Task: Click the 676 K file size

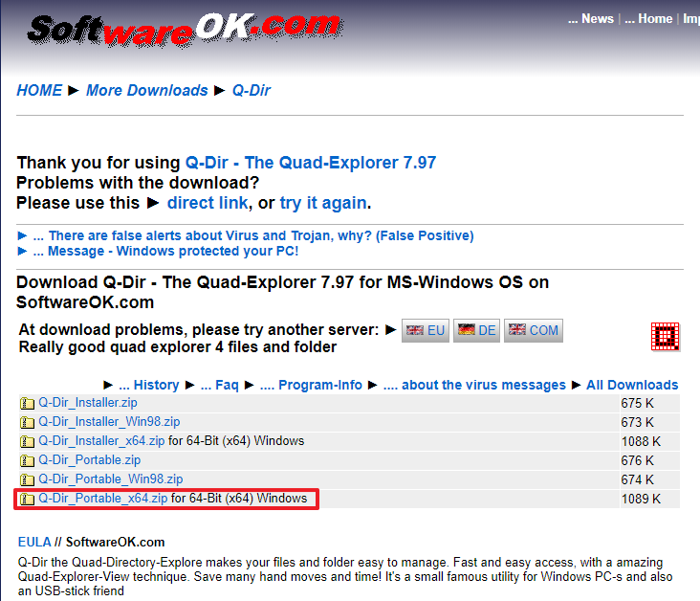Action: pyautogui.click(x=637, y=460)
